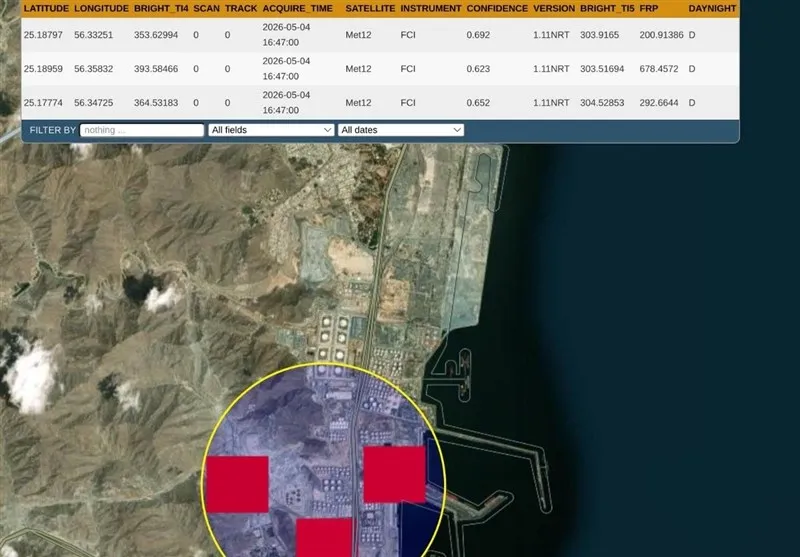Click the filter text input field
800x557 pixels.
(142, 130)
